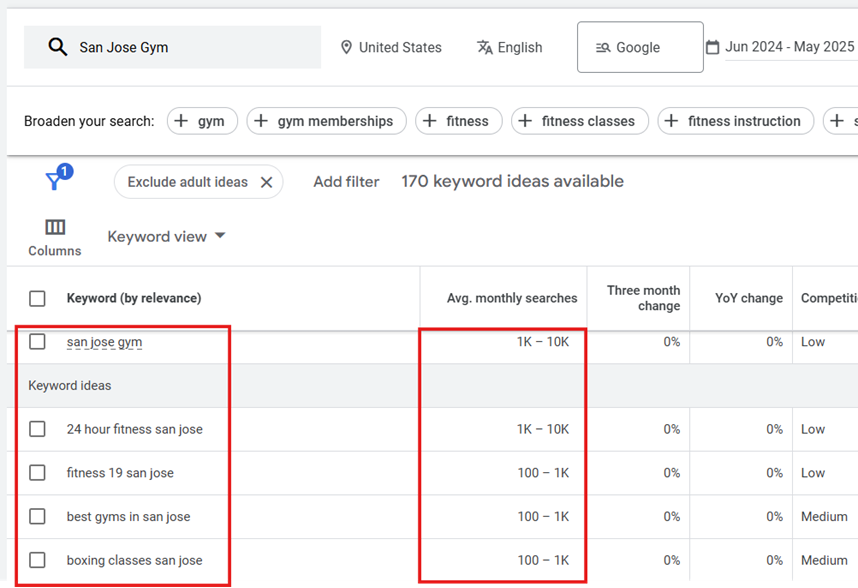This screenshot has height=588, width=858.
Task: Sort by Avg. monthly searches column
Action: (x=512, y=298)
